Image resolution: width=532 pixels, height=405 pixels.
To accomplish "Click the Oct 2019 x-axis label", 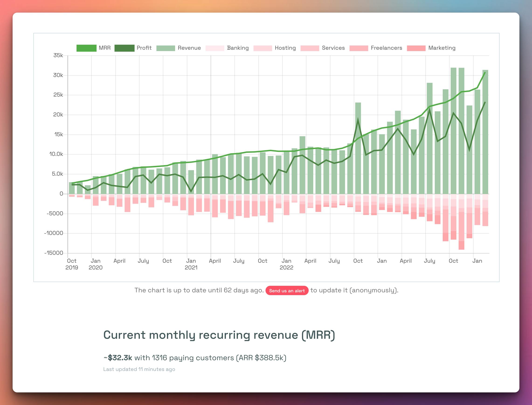I will point(72,264).
